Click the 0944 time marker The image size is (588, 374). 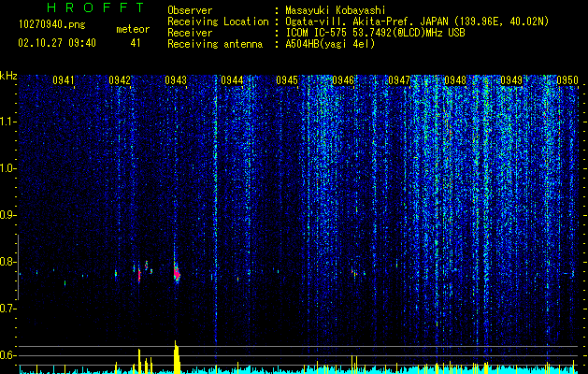click(232, 79)
